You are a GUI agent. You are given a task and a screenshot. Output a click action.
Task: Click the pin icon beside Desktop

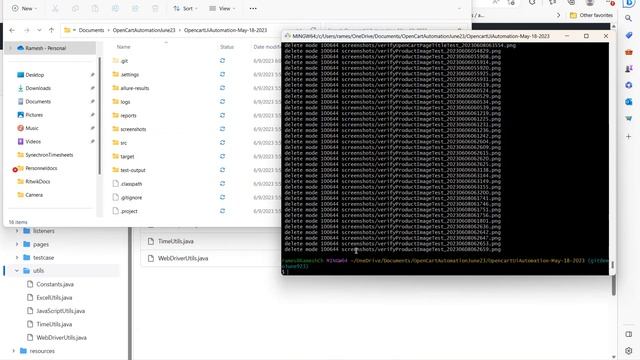coord(92,75)
